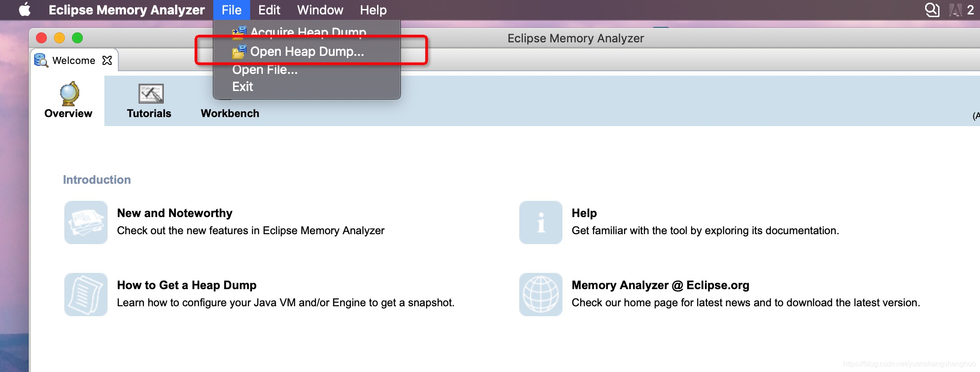
Task: Click the Open Heap Dump folder icon
Action: [x=239, y=52]
